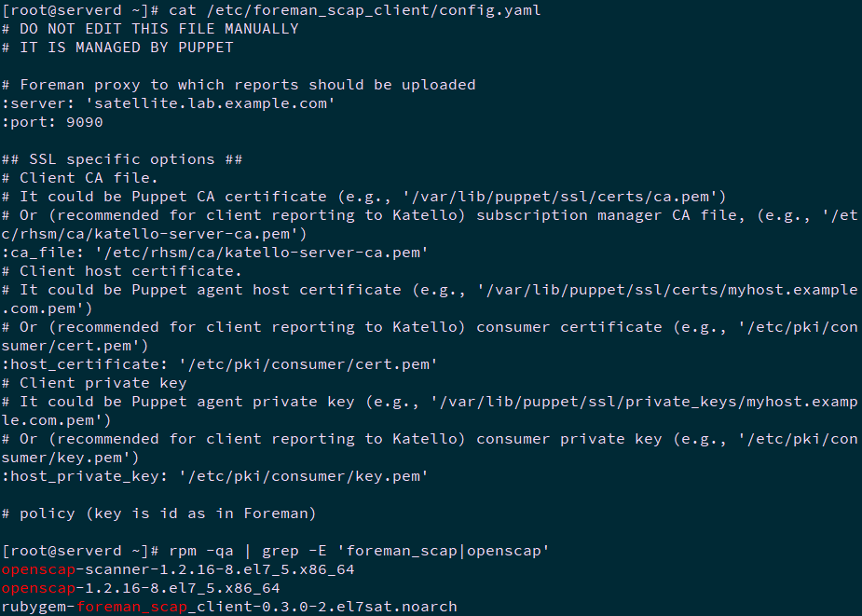Click the openscap-scanner package line
Viewport: 862px width, 616px height.
pos(177,568)
